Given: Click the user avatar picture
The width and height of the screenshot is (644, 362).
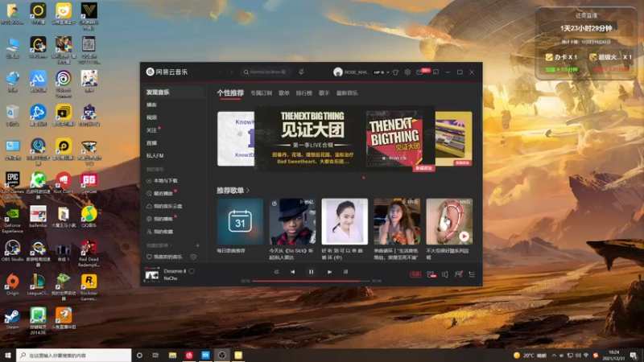Looking at the screenshot, I should coord(337,72).
